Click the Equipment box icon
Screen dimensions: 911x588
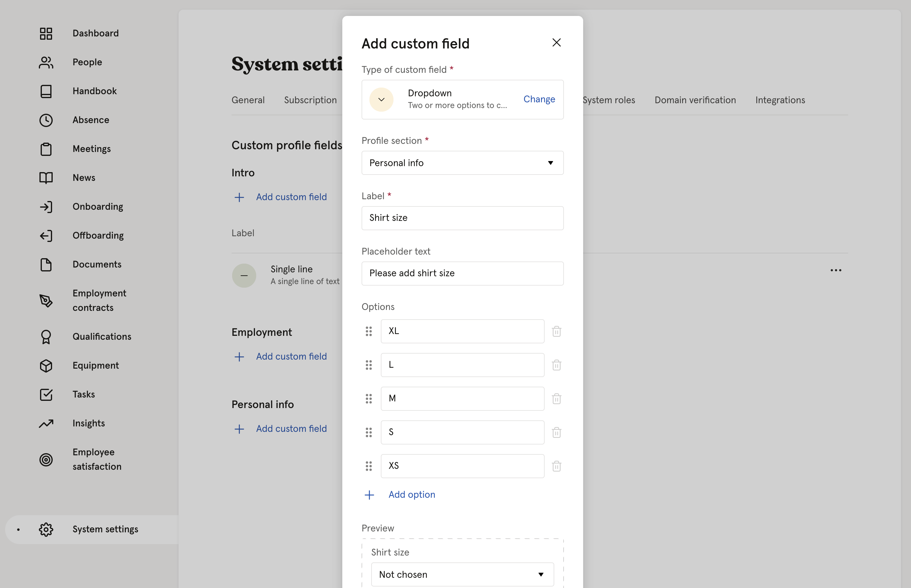[x=46, y=366]
